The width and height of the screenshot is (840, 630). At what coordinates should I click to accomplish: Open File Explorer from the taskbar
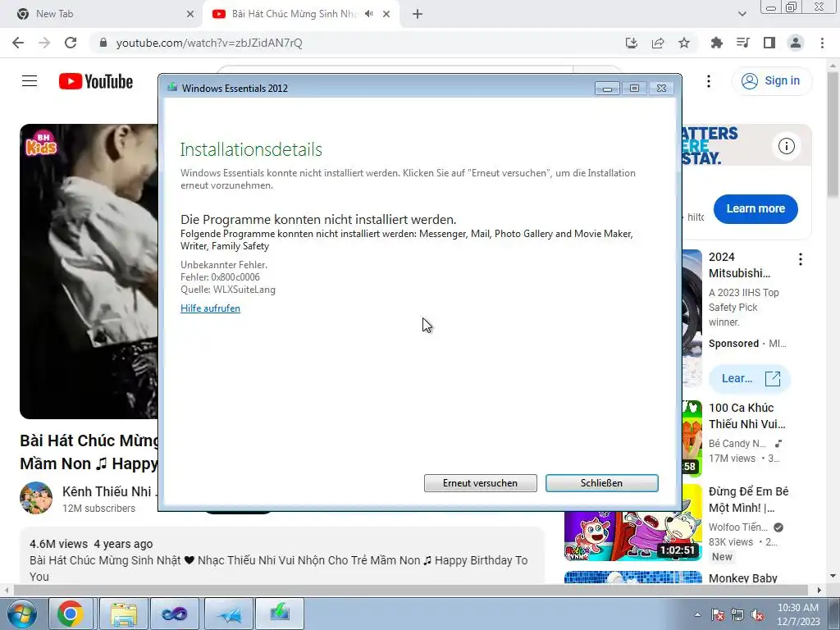124,614
